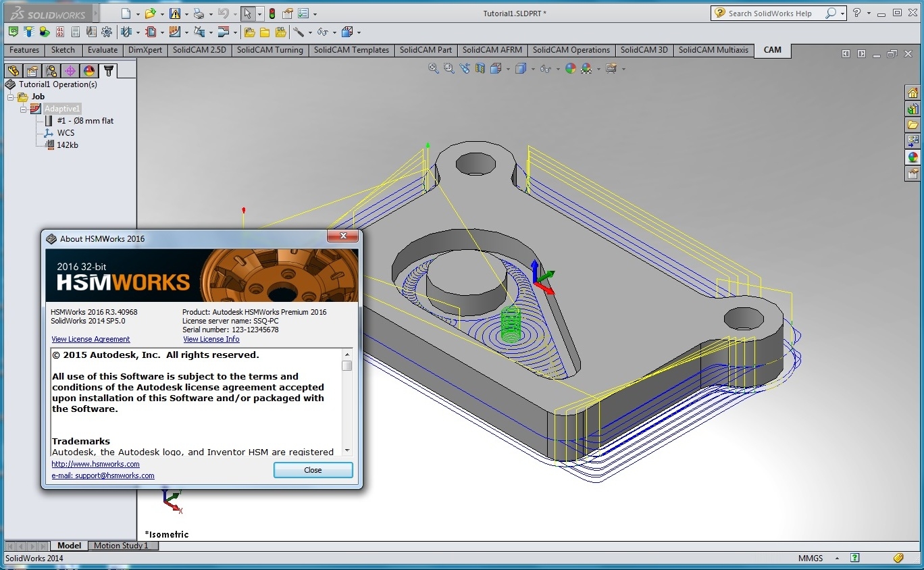Click the Zoom to Area icon

tap(449, 68)
